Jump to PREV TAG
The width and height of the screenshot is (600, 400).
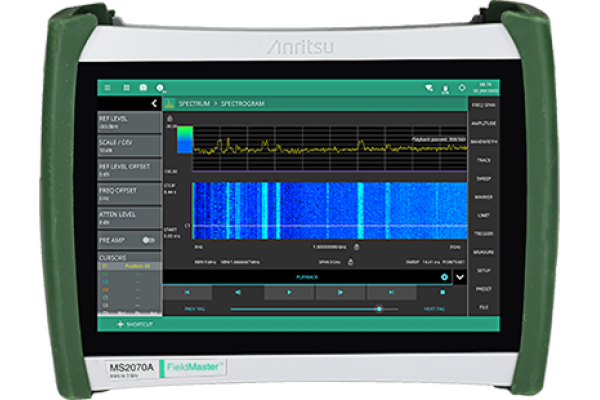(x=194, y=309)
